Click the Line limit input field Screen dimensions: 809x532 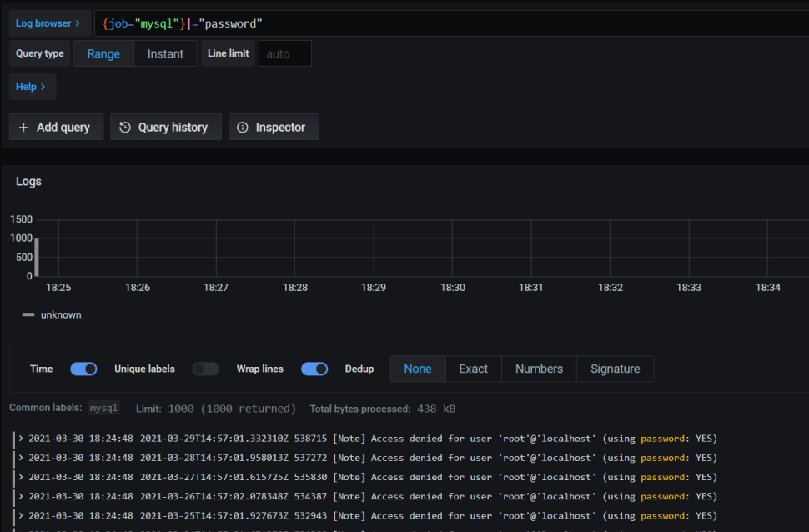click(284, 53)
